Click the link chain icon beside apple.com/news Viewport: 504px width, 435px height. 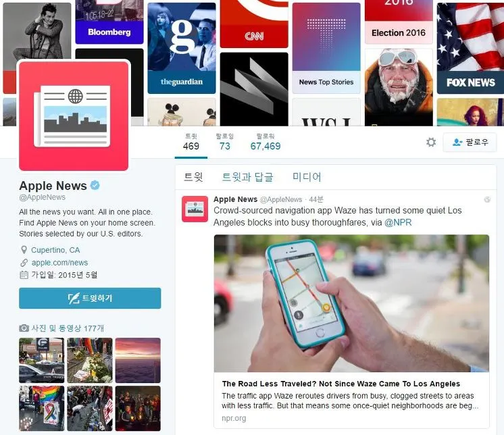click(24, 263)
